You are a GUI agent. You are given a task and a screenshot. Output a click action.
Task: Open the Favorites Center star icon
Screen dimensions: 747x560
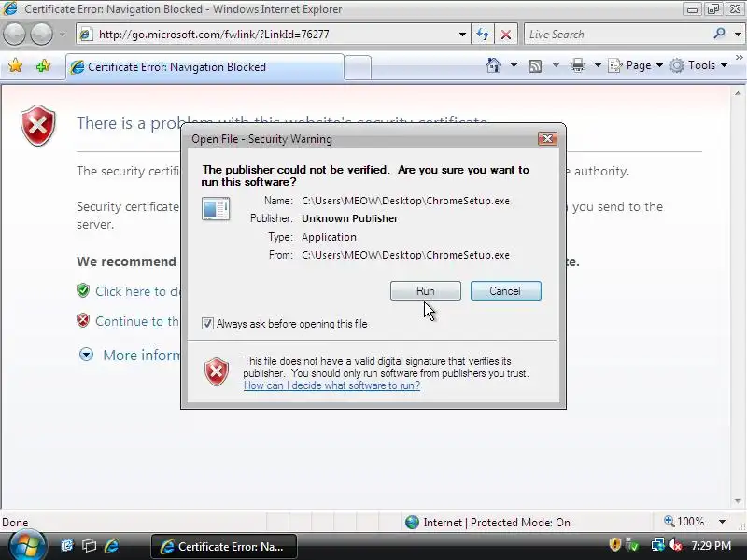[x=15, y=65]
